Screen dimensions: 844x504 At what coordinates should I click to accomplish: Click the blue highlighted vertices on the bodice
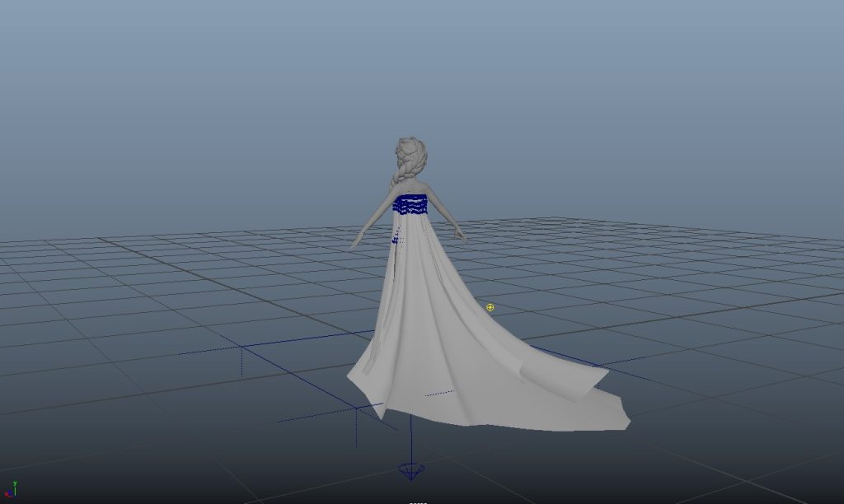tap(410, 205)
